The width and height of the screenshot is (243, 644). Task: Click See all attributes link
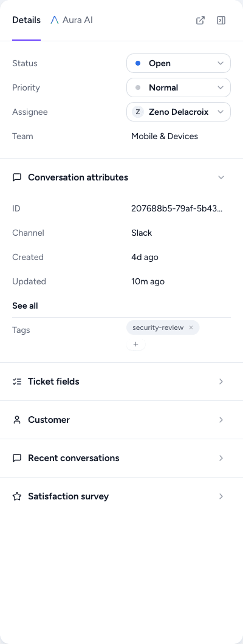click(25, 306)
